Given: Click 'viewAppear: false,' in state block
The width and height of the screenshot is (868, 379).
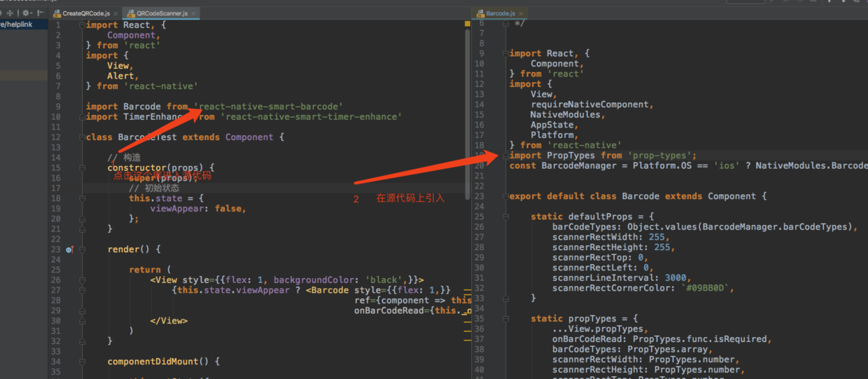Looking at the screenshot, I should [198, 209].
